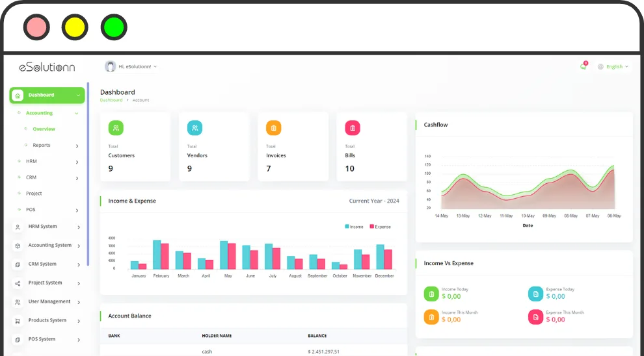This screenshot has width=644, height=356.
Task: Toggle Expense series in chart legend
Action: (x=381, y=227)
